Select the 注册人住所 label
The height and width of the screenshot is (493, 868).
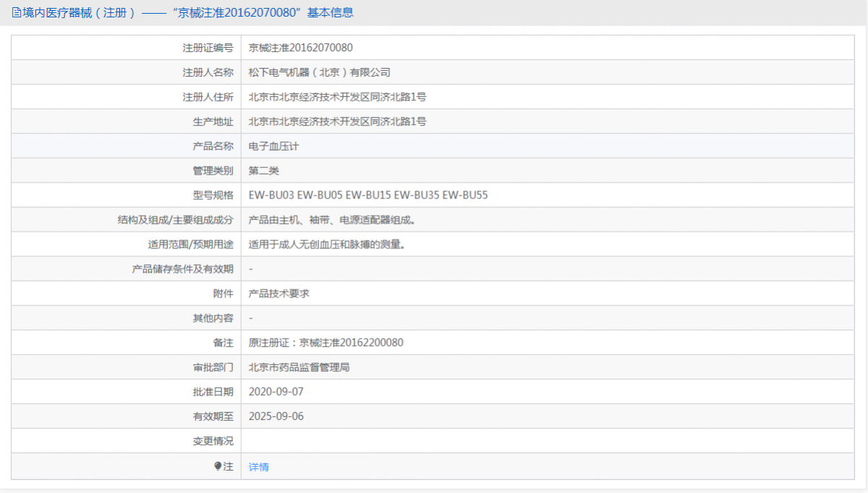click(208, 97)
